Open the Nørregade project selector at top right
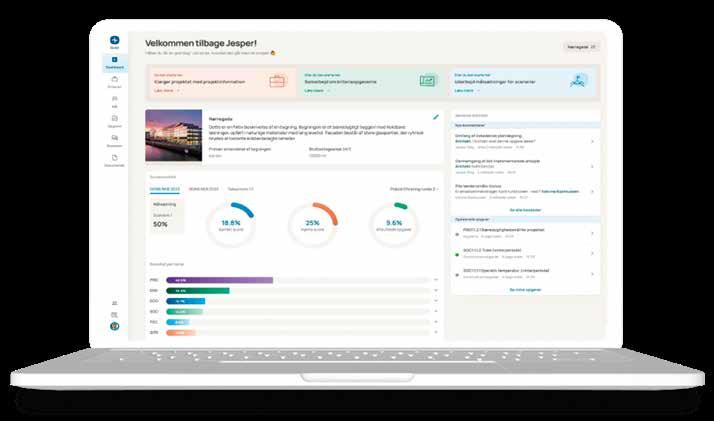 coord(581,47)
